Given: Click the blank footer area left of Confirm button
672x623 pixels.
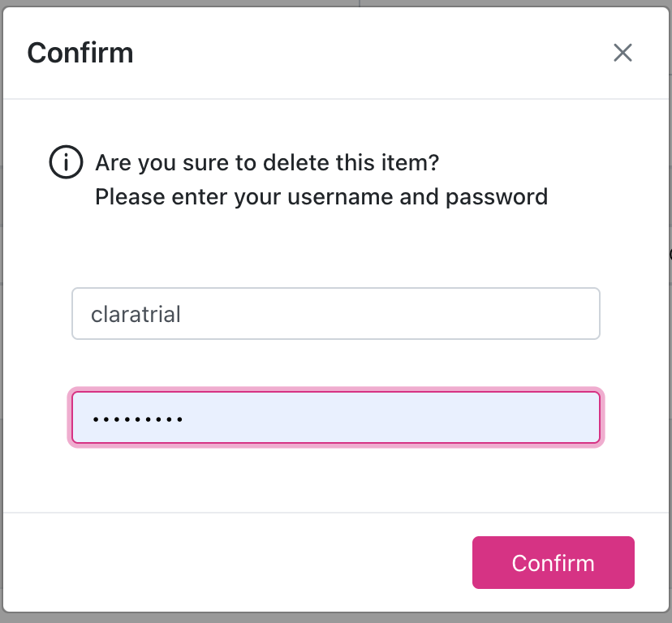Looking at the screenshot, I should point(243,562).
